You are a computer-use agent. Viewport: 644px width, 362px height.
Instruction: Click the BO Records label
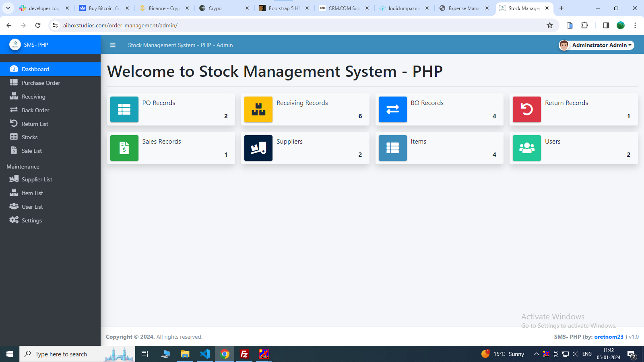click(427, 103)
